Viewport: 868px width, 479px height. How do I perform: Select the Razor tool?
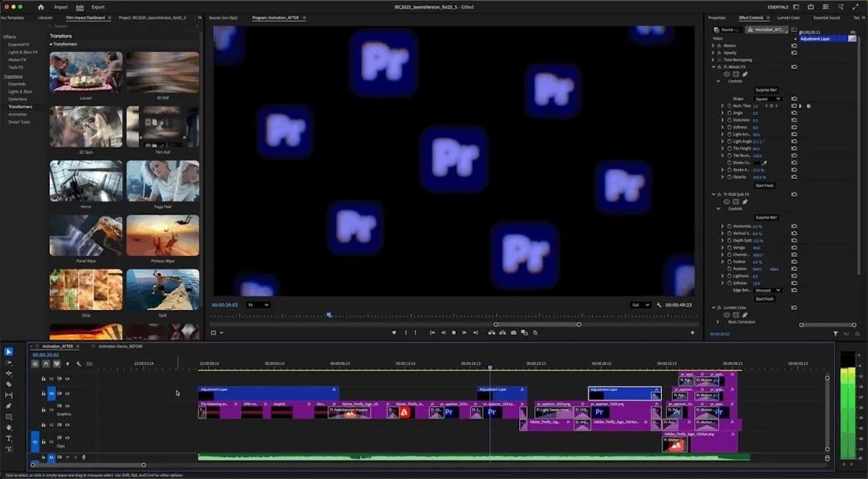tap(9, 384)
